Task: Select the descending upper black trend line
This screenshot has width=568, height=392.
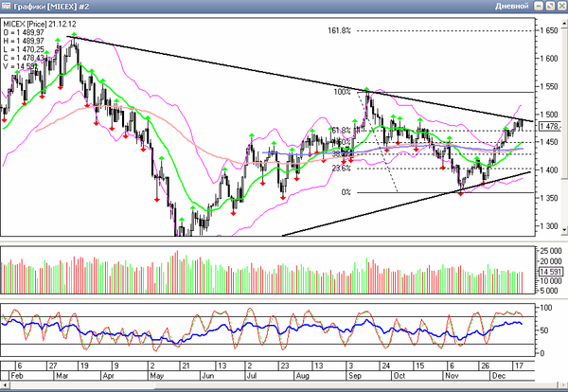Action: (x=301, y=79)
